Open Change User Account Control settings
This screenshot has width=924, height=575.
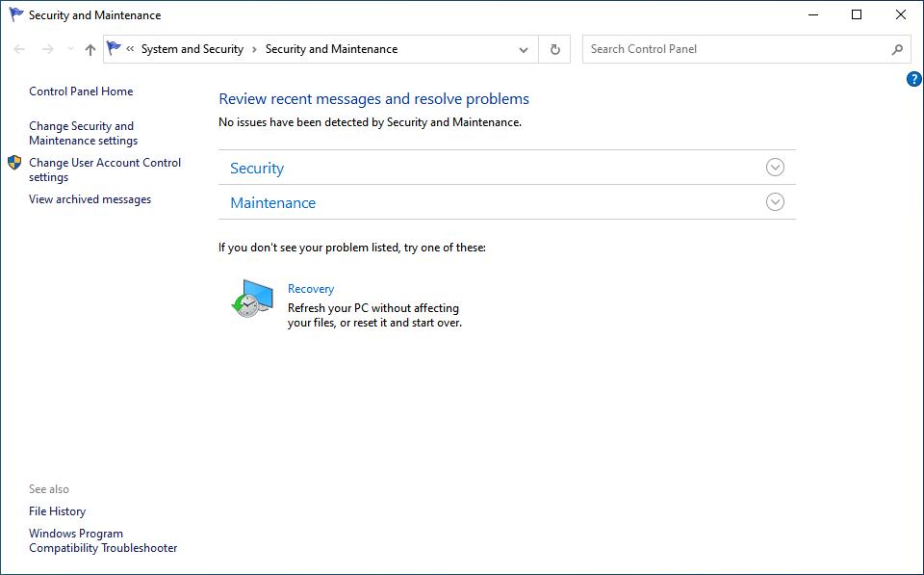105,170
